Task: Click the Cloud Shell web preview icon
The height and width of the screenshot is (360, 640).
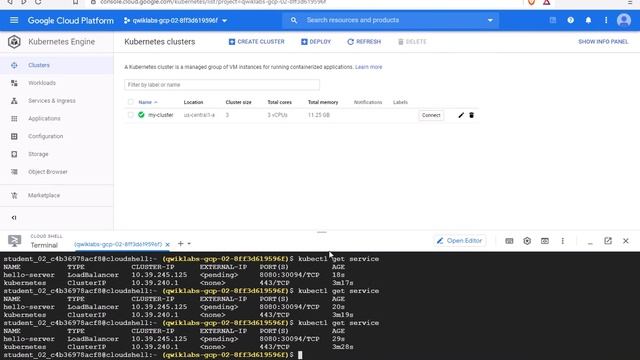Action: pyautogui.click(x=545, y=241)
